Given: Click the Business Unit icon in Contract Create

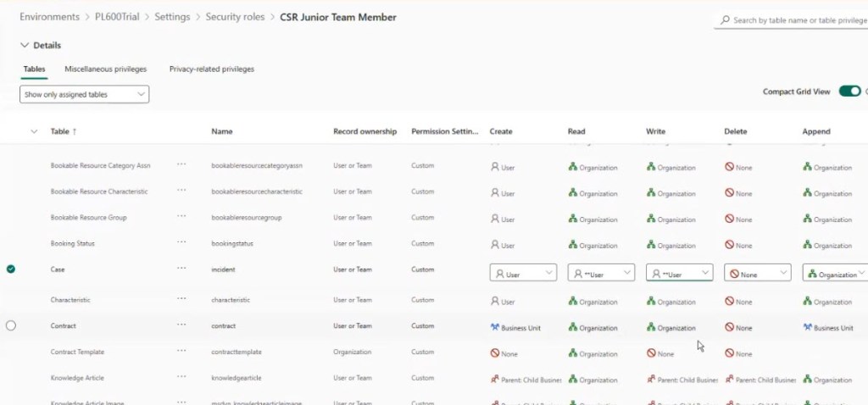Looking at the screenshot, I should coord(495,327).
